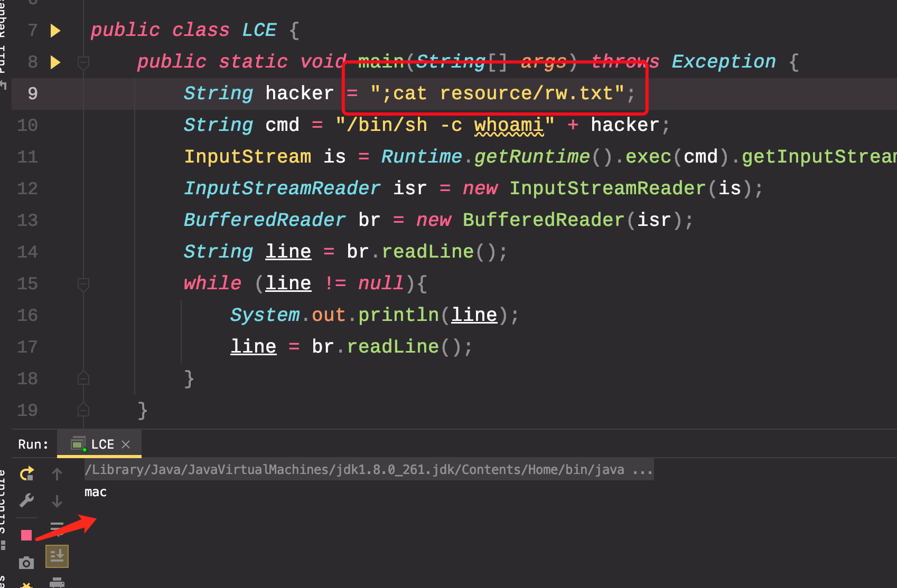Click line number 16 in the gutter
This screenshot has height=588, width=897.
[27, 316]
